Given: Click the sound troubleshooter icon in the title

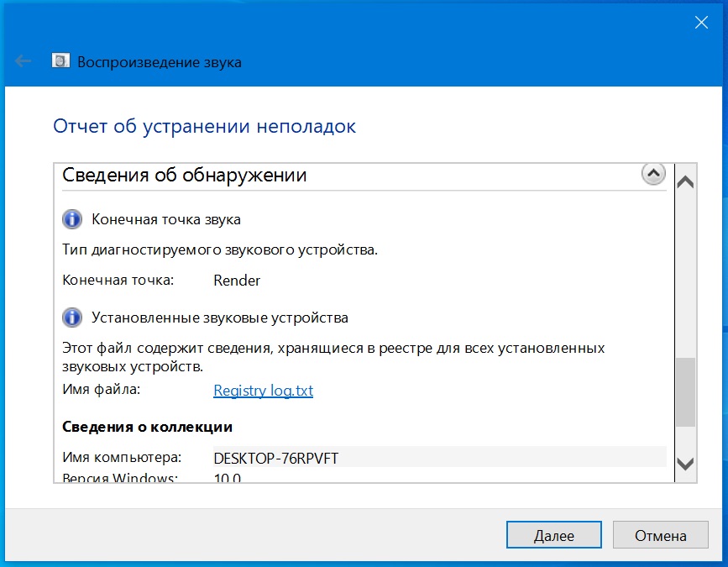Looking at the screenshot, I should coord(60,61).
